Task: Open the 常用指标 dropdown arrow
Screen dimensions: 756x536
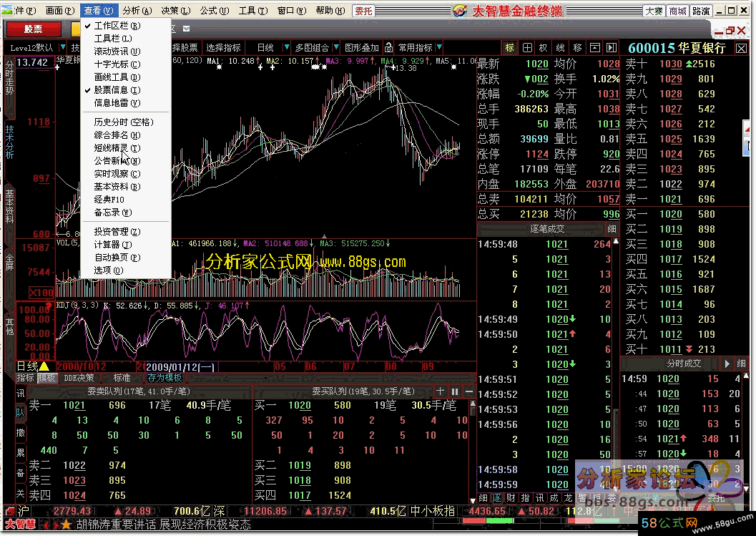Action: tap(440, 48)
